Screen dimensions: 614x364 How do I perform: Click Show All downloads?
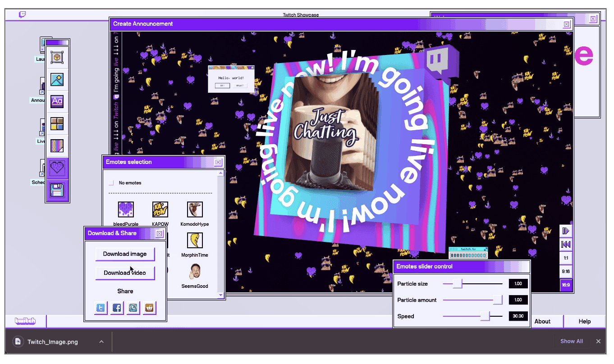point(572,341)
